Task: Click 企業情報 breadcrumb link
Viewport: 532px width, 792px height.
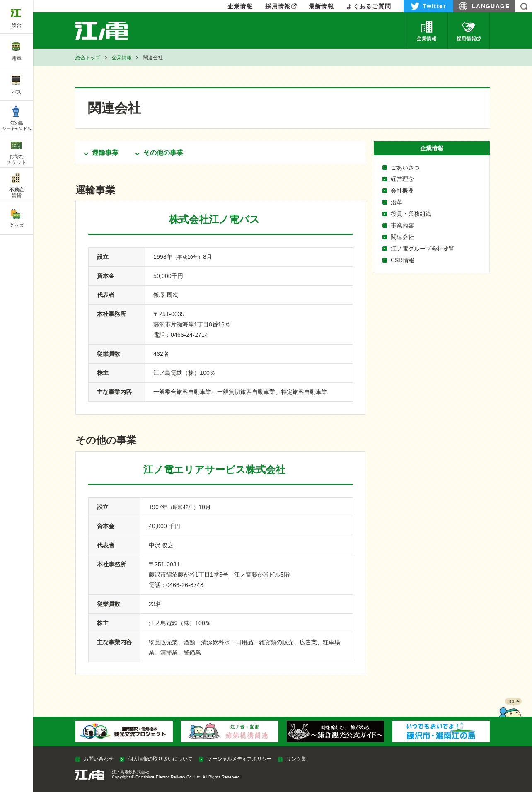Action: 122,58
